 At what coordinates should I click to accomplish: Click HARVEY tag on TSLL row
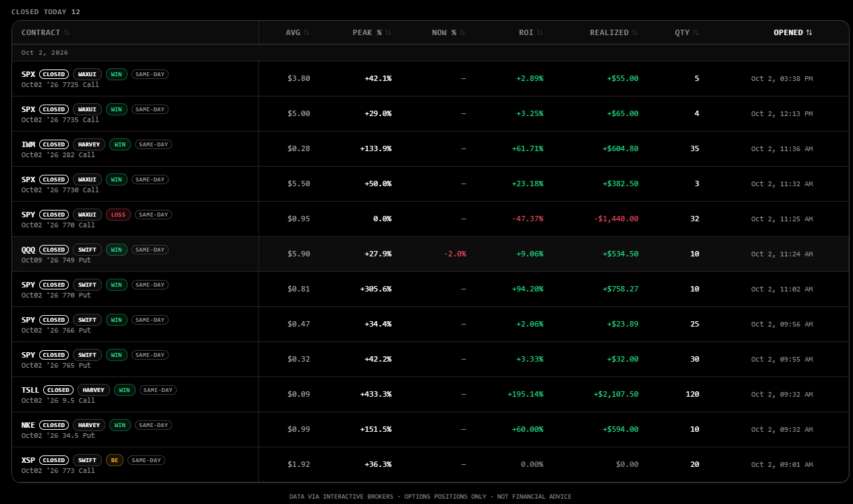click(94, 390)
